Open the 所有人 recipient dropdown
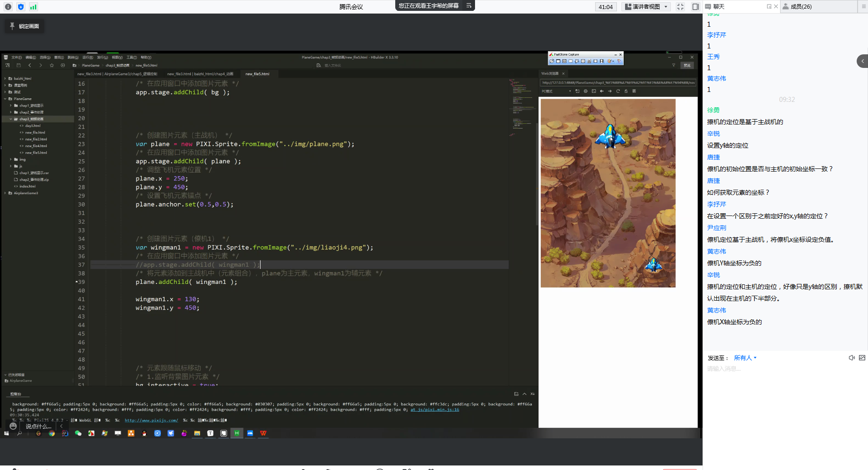The height and width of the screenshot is (470, 868). [x=745, y=358]
